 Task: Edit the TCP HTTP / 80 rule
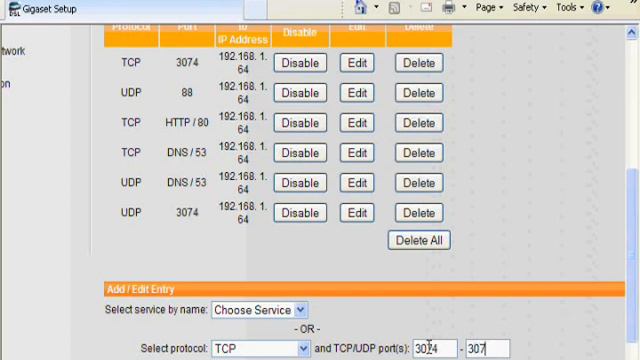[x=357, y=123]
